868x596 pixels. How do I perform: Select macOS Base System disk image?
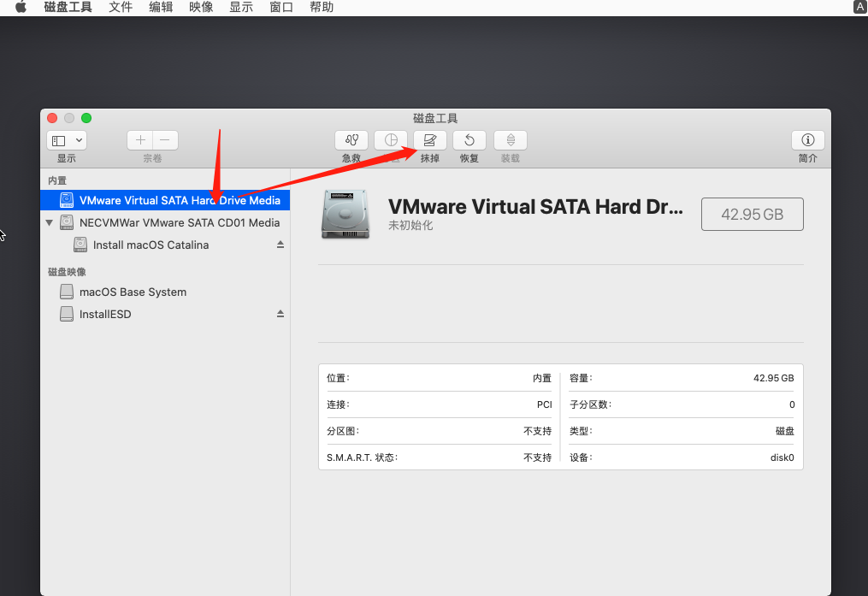tap(165, 292)
